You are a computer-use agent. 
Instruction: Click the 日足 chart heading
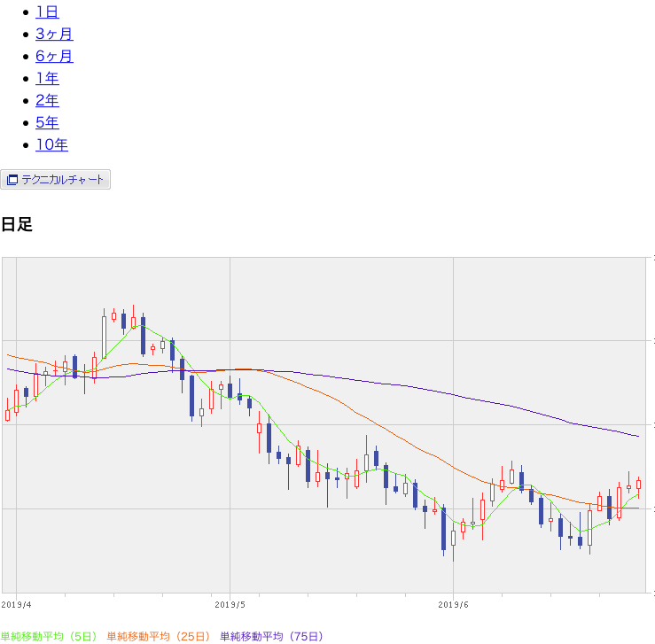17,224
